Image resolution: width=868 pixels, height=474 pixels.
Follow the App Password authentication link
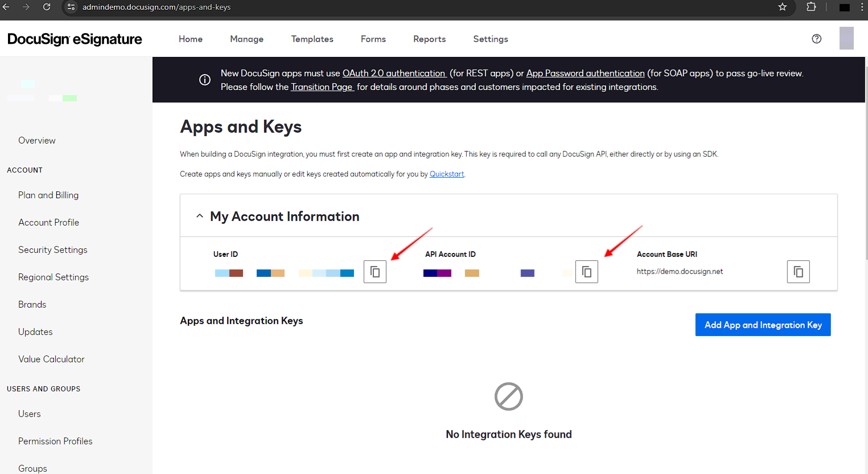coord(586,73)
